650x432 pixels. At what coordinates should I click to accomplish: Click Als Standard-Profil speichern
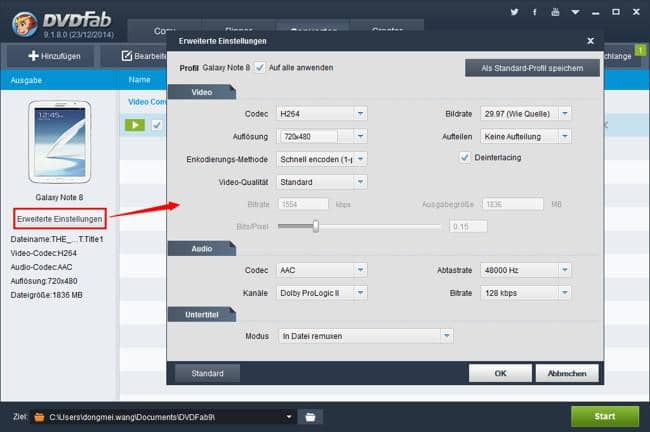pyautogui.click(x=532, y=68)
